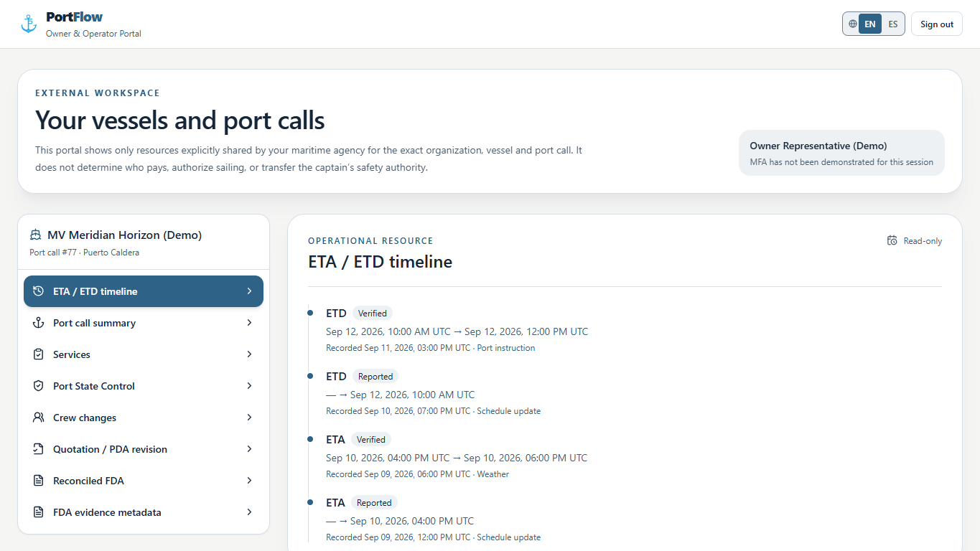Click the 'Your vessels and port calls' heading
The height and width of the screenshot is (551, 980).
point(180,121)
